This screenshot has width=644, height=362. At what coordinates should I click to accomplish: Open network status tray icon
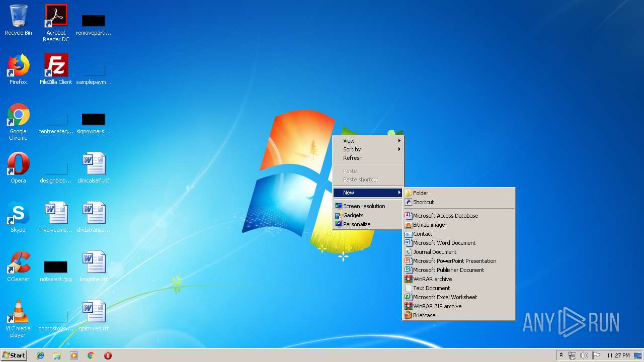click(x=572, y=355)
